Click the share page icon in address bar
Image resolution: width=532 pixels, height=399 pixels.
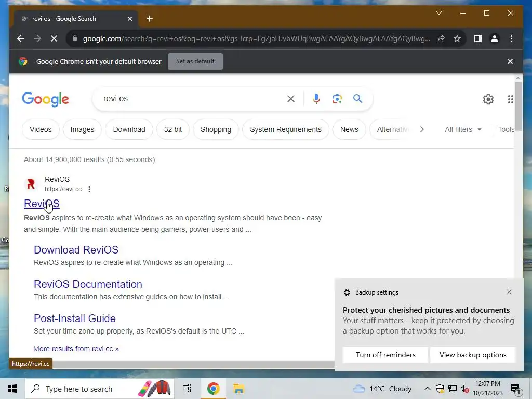coord(441,38)
